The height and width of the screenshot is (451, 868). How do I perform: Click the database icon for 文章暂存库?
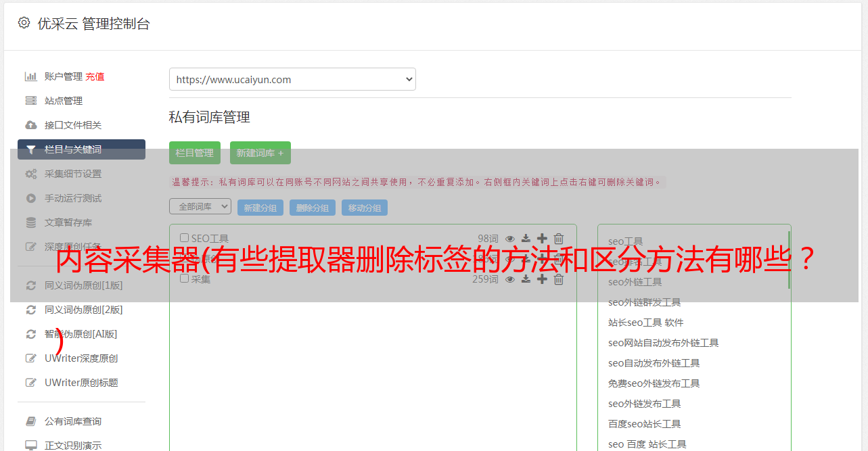click(x=31, y=222)
